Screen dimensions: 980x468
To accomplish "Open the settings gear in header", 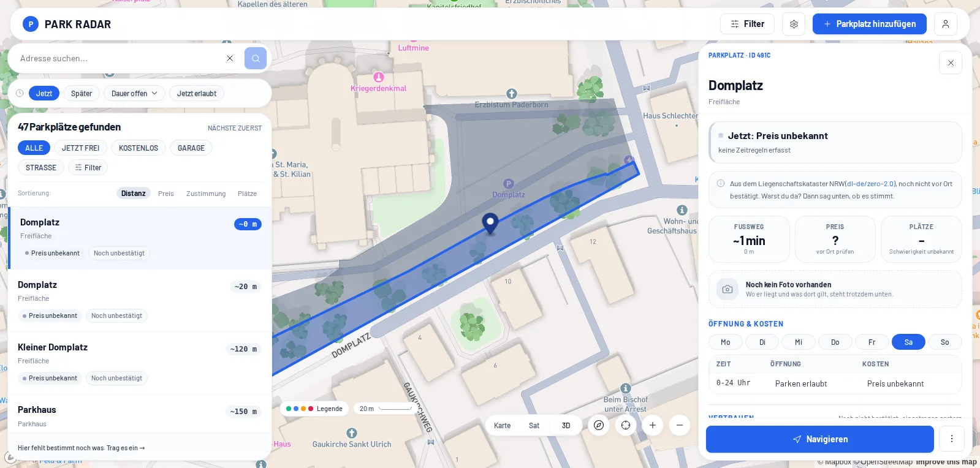I will coord(794,24).
